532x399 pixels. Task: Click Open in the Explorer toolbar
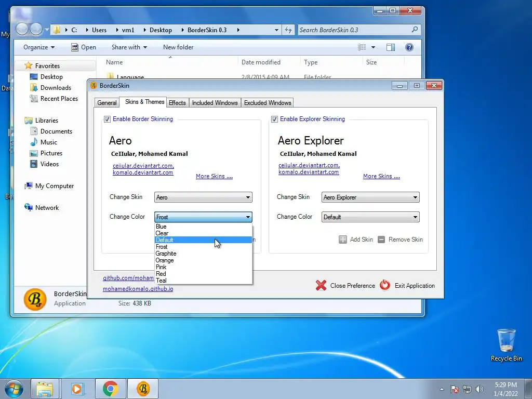coord(84,47)
